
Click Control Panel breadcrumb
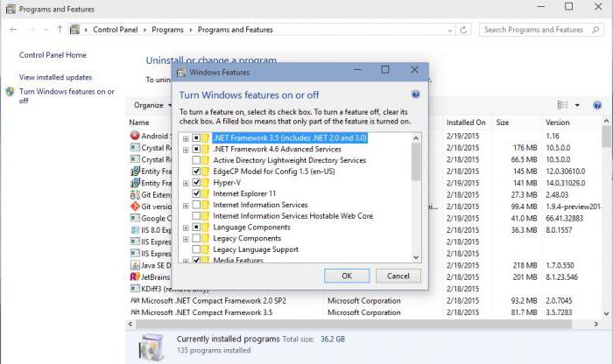tap(116, 30)
